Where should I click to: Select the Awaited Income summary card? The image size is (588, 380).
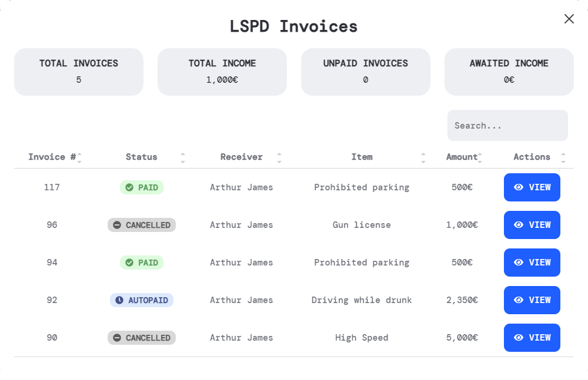pos(509,72)
